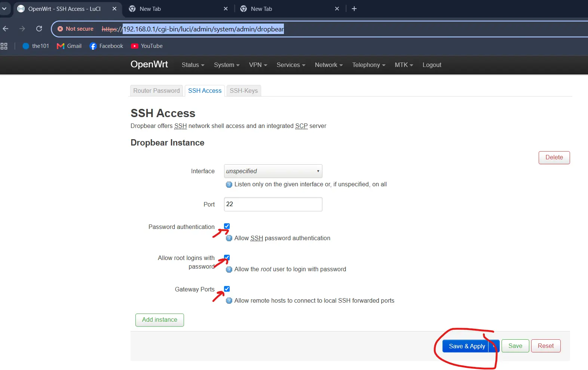Close the second New Tab
Viewport: 588px width, 370px height.
click(x=337, y=9)
